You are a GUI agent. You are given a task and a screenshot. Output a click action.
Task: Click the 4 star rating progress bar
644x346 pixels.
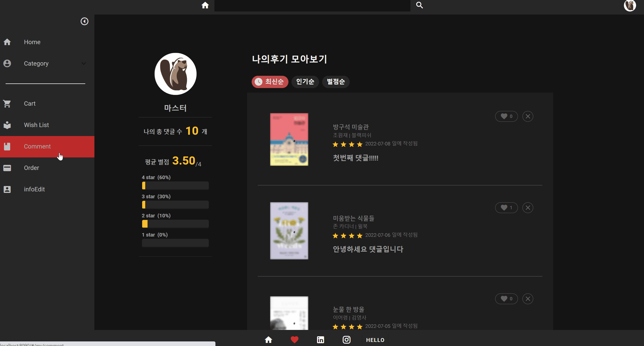point(175,186)
